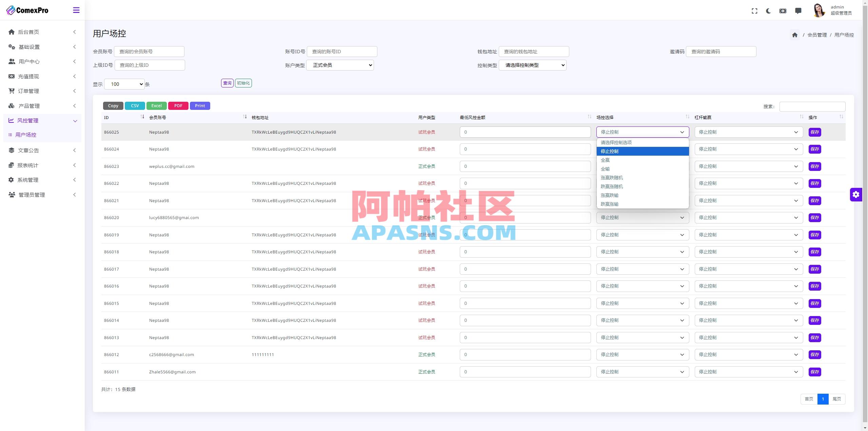Save row 866025 with 保存
The width and height of the screenshot is (868, 431).
[815, 132]
